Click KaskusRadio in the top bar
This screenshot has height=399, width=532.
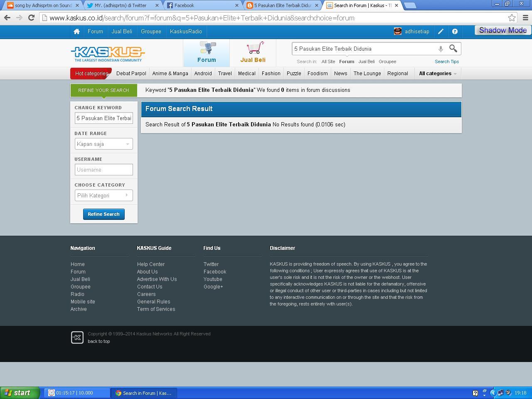coord(186,32)
